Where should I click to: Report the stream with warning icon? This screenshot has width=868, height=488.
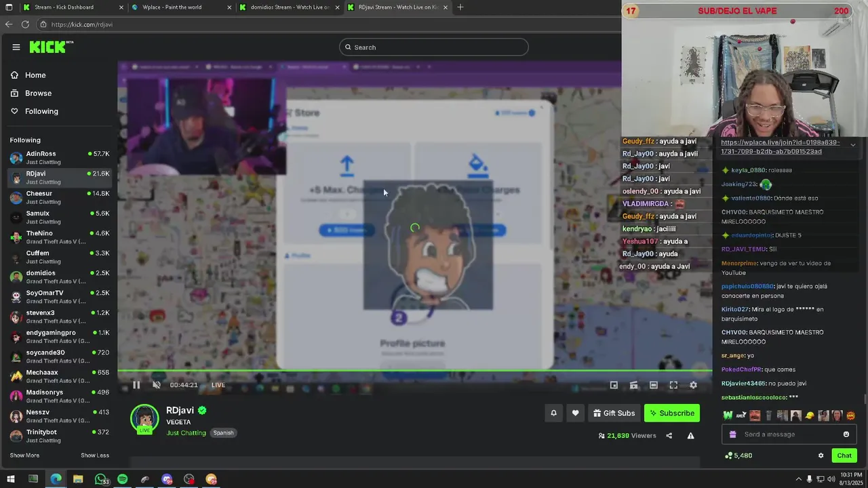(690, 436)
